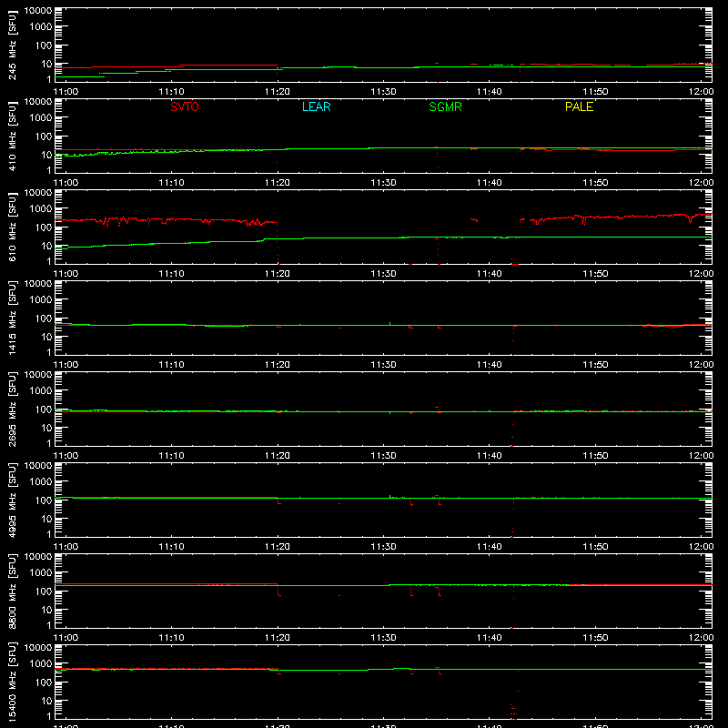Click the 11:40 tick under the 2695 MHz plot
728x728 pixels.
[490, 456]
